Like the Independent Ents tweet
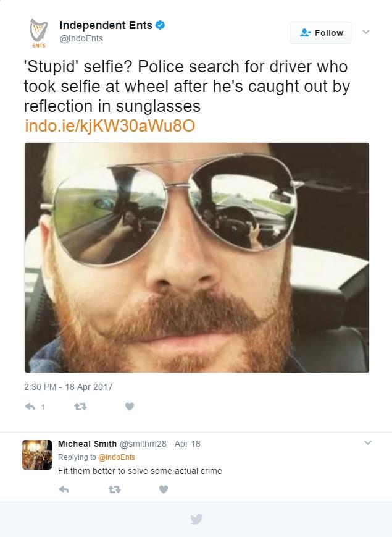This screenshot has width=392, height=537. point(130,407)
